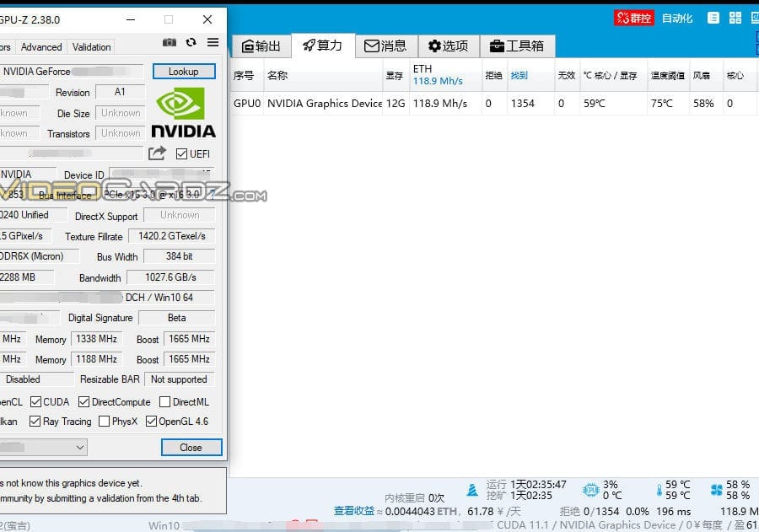Image resolution: width=759 pixels, height=532 pixels.
Task: Open the 选项 tab in the miner
Action: click(449, 46)
